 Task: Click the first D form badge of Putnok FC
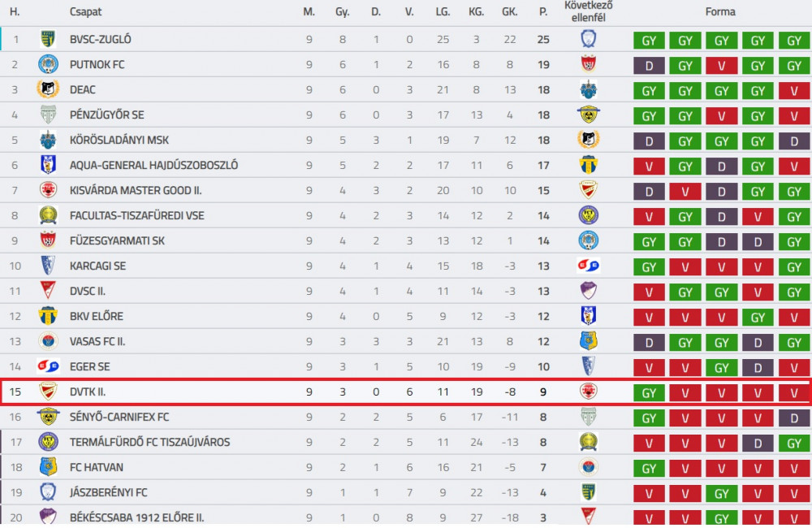click(x=649, y=66)
